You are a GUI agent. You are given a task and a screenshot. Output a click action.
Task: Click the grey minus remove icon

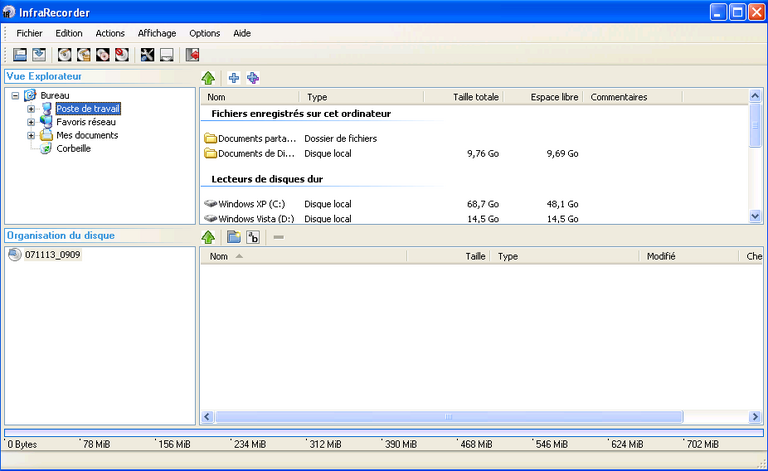(x=278, y=237)
